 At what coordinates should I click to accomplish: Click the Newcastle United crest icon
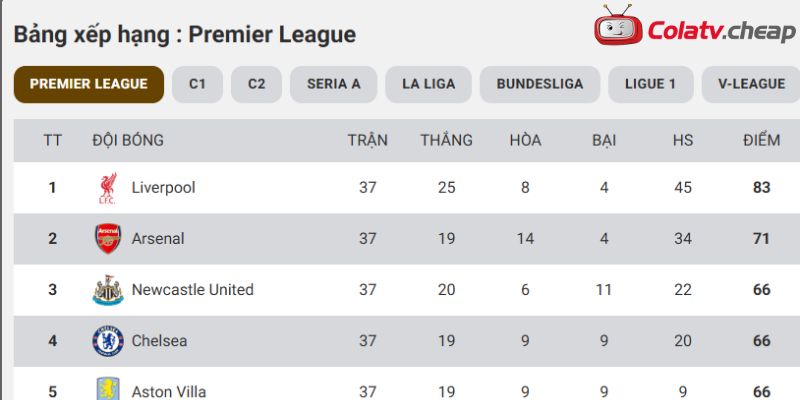click(108, 290)
